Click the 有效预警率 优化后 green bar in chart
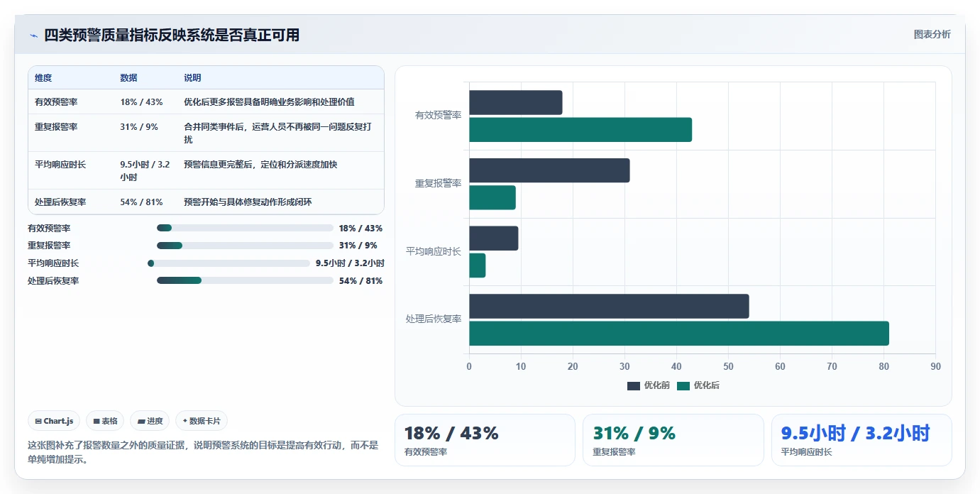The height and width of the screenshot is (494, 980). point(580,130)
